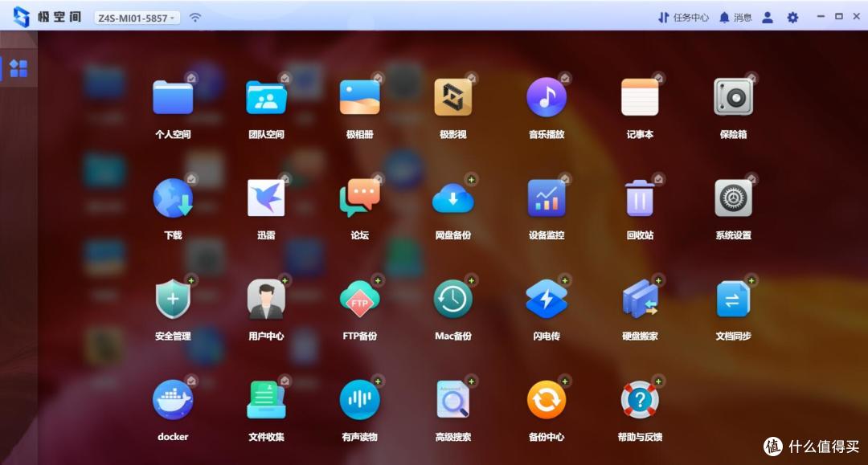The image size is (868, 465).
Task: Toggle the pin badge on docker
Action: (191, 381)
